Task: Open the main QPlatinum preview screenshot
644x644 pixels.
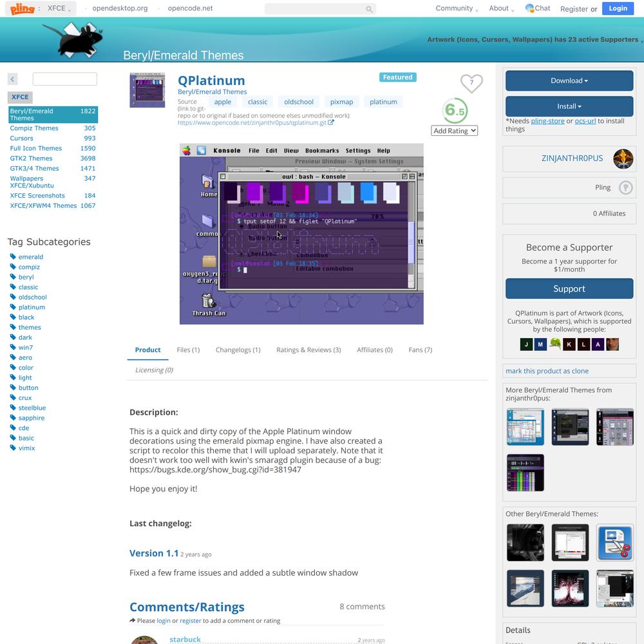Action: tap(301, 234)
